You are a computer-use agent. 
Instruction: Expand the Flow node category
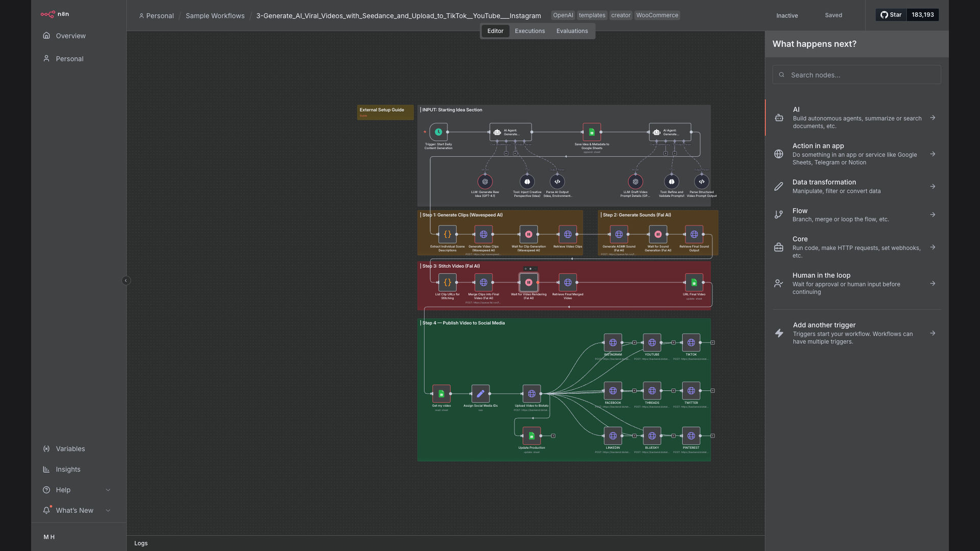click(856, 215)
